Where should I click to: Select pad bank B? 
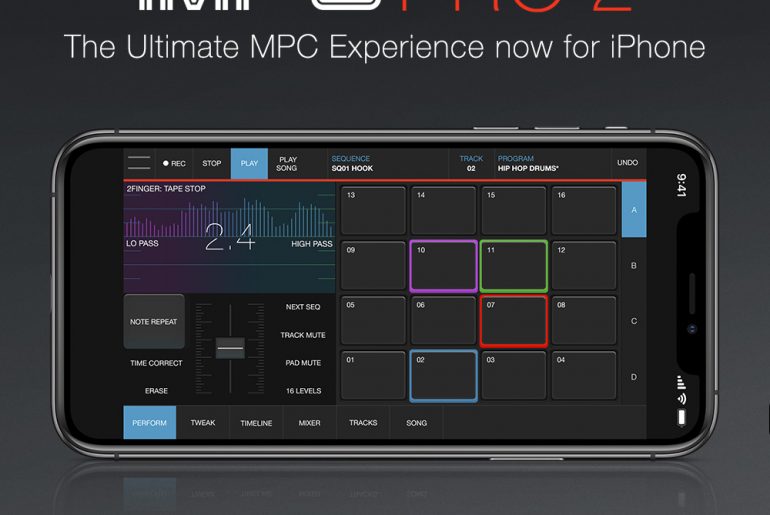click(x=633, y=266)
